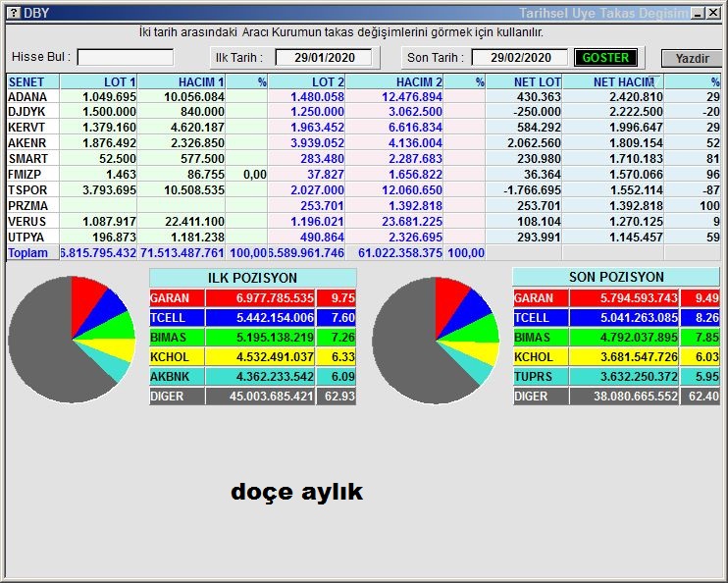Click blue TCELL swatch in SON POZISYON
The image size is (728, 583).
tap(541, 318)
